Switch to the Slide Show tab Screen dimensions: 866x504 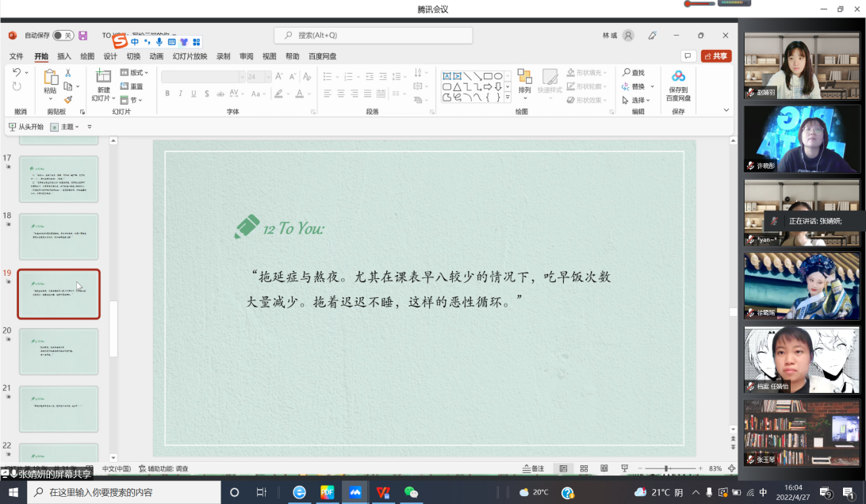point(190,56)
